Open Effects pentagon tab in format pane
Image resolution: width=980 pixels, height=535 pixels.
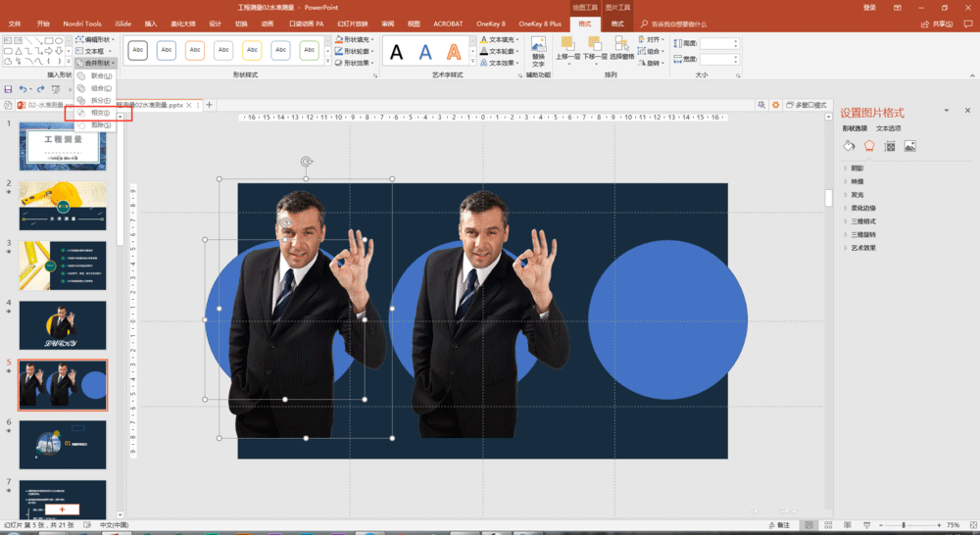(x=869, y=146)
